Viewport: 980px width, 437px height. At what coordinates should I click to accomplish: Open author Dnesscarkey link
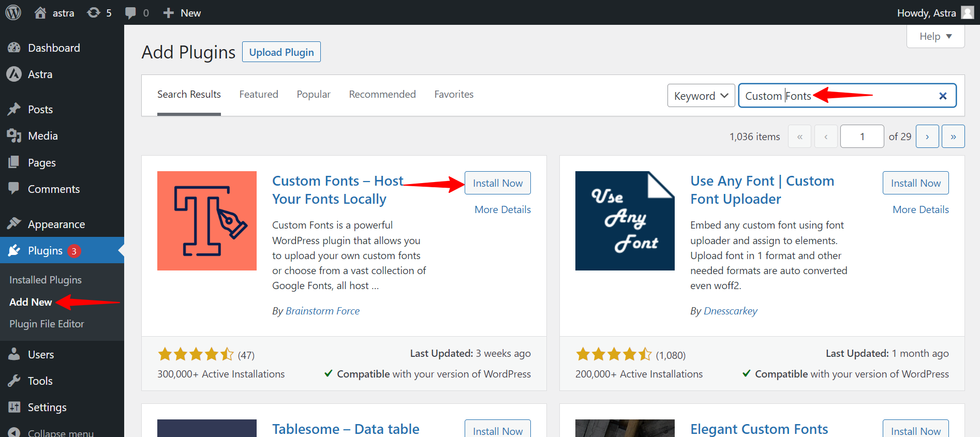point(731,311)
